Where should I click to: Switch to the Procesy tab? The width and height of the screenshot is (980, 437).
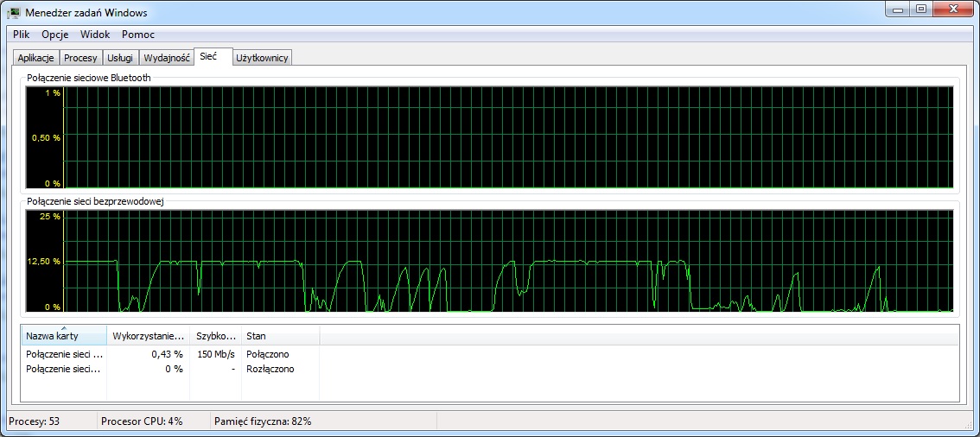click(80, 58)
